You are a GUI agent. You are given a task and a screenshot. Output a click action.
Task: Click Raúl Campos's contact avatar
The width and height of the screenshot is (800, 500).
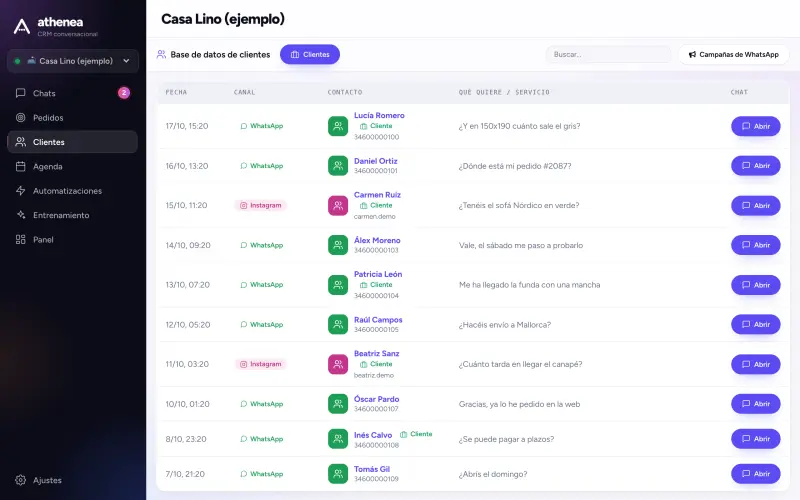coord(338,324)
